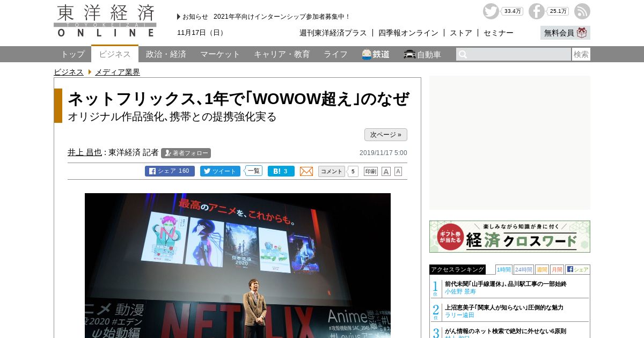Open ranking article がん情報のネット検索

coord(506,331)
